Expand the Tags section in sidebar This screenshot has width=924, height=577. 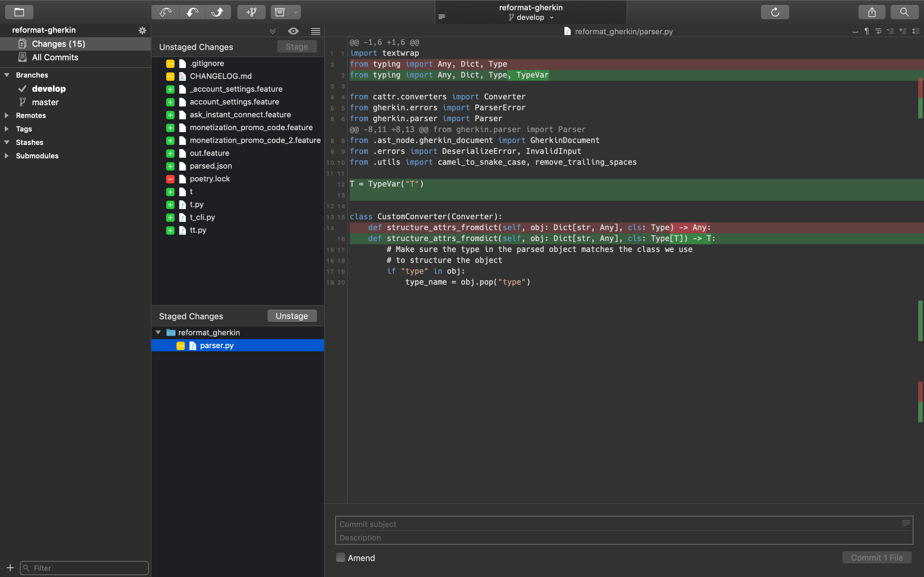click(x=7, y=128)
